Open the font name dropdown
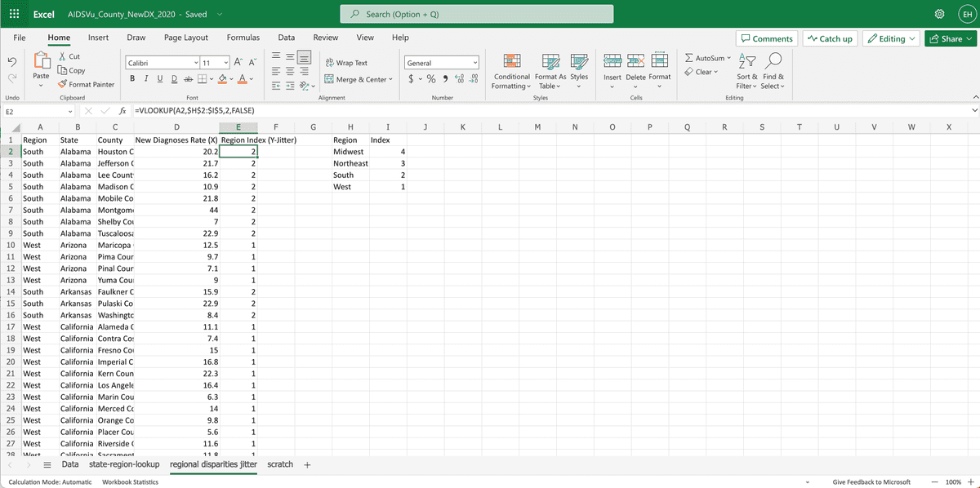Screen dimensions: 980x488 [196, 62]
